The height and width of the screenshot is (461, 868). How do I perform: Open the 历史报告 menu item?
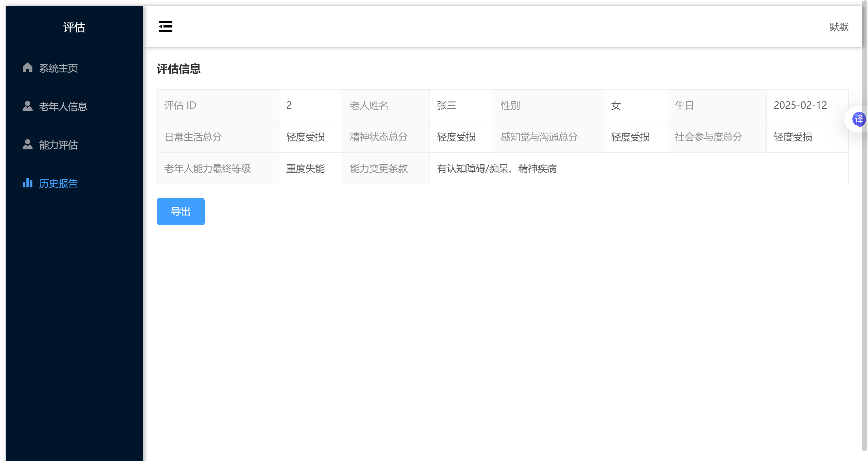(58, 183)
